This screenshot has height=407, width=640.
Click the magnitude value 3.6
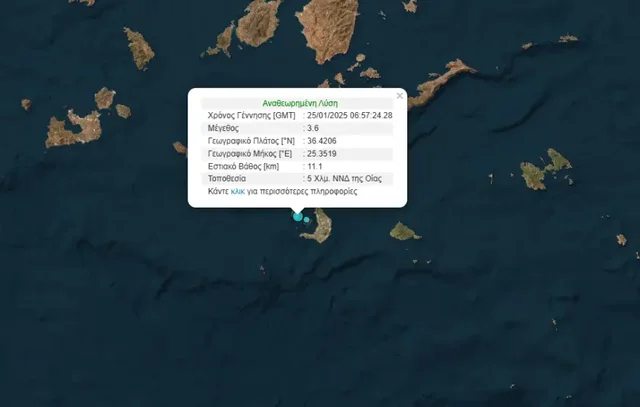[313, 128]
